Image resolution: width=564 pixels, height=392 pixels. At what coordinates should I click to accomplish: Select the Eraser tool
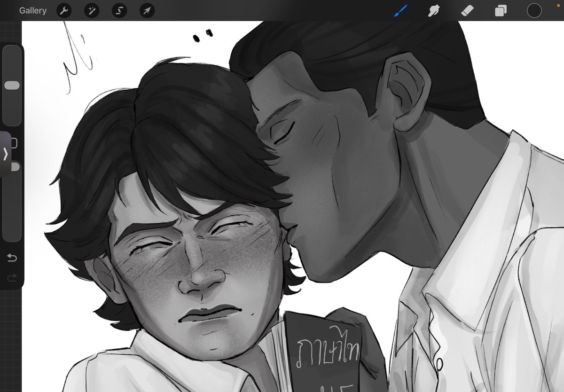[x=468, y=10]
